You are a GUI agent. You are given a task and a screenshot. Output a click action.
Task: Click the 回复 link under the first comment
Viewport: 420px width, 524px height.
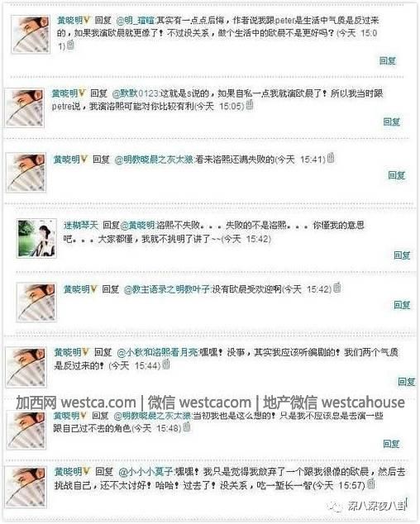[x=388, y=61]
